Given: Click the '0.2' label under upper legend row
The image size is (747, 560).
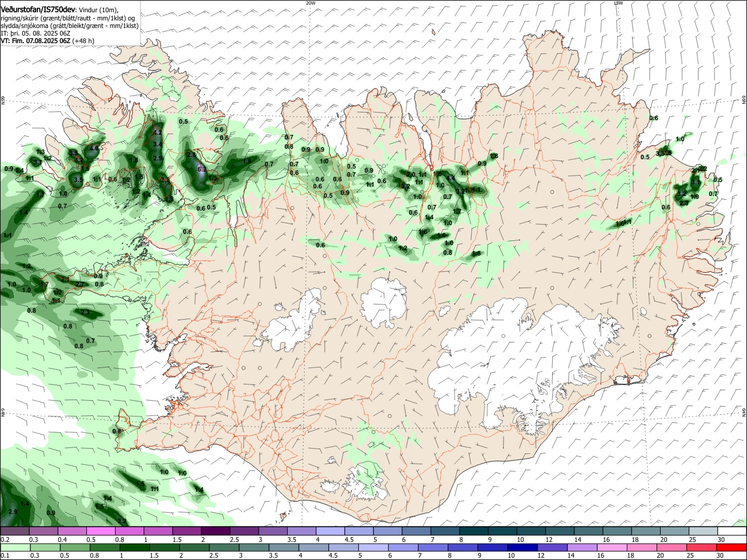Looking at the screenshot, I should coord(5,540).
